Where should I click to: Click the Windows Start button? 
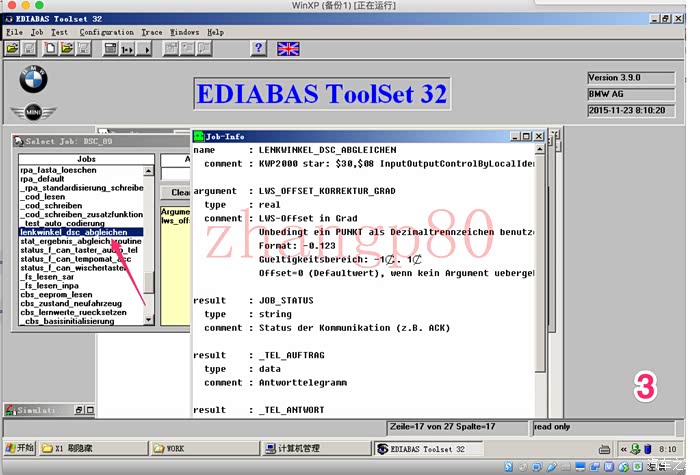tap(20, 448)
